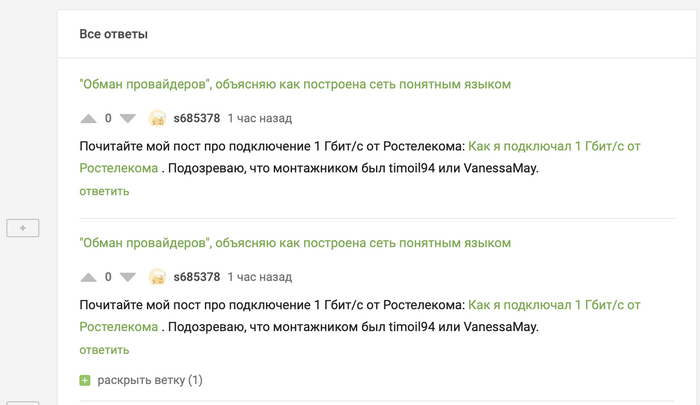Upvote the first comment by s685378
700x405 pixels.
pyautogui.click(x=89, y=118)
